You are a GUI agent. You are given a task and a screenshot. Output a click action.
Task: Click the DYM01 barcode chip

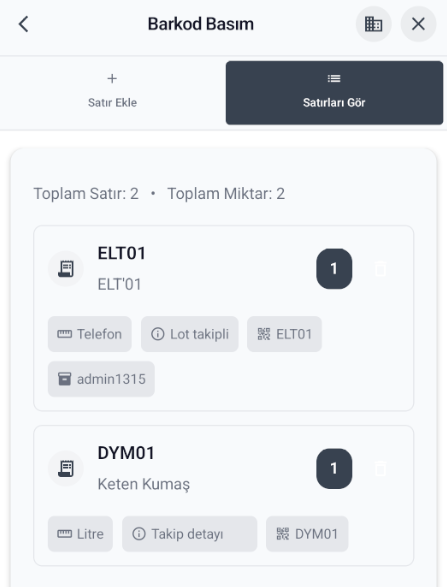point(307,534)
